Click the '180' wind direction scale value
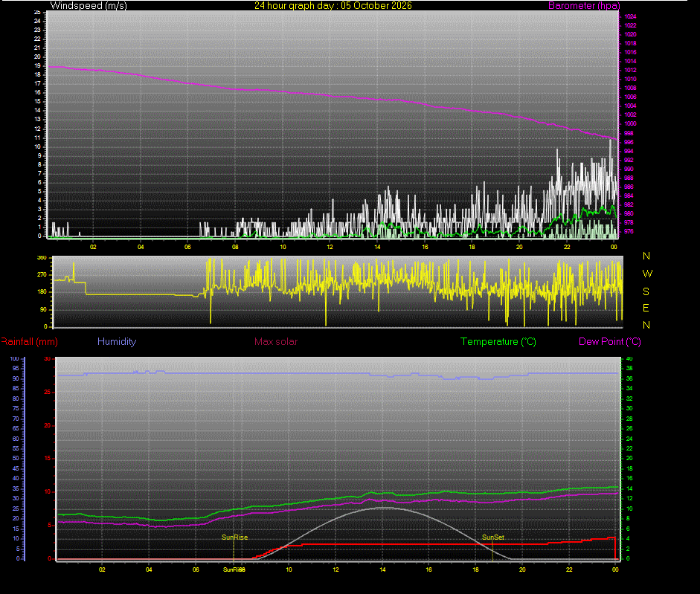The image size is (700, 594). point(42,292)
